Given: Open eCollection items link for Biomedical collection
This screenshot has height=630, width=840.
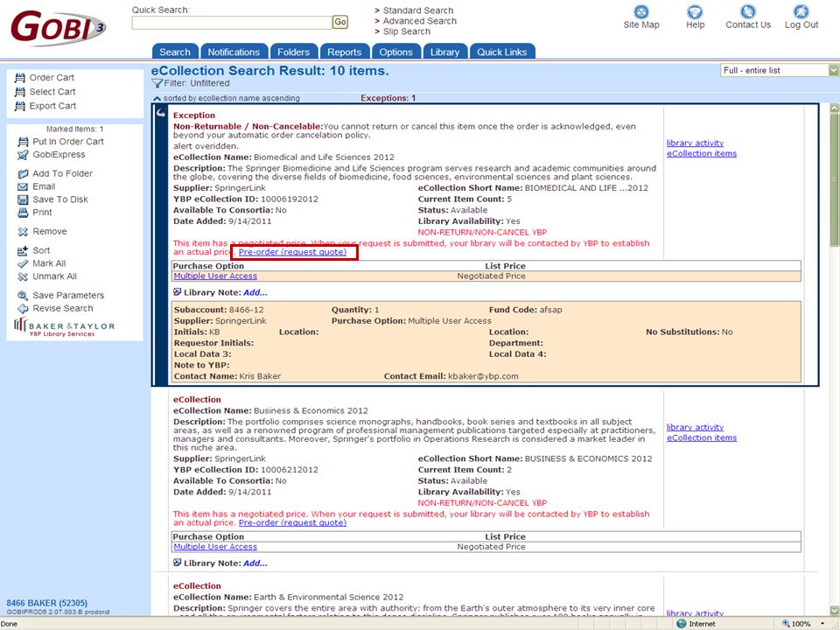Looking at the screenshot, I should pos(701,153).
